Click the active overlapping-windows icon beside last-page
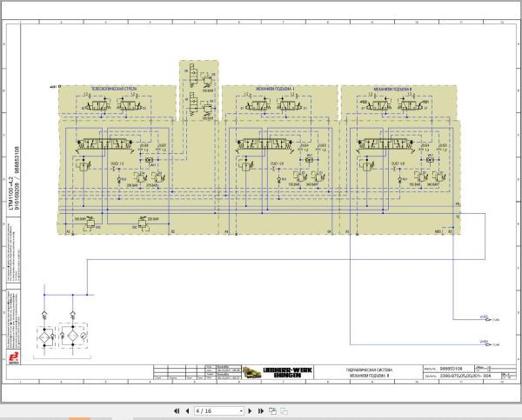 [272, 411]
